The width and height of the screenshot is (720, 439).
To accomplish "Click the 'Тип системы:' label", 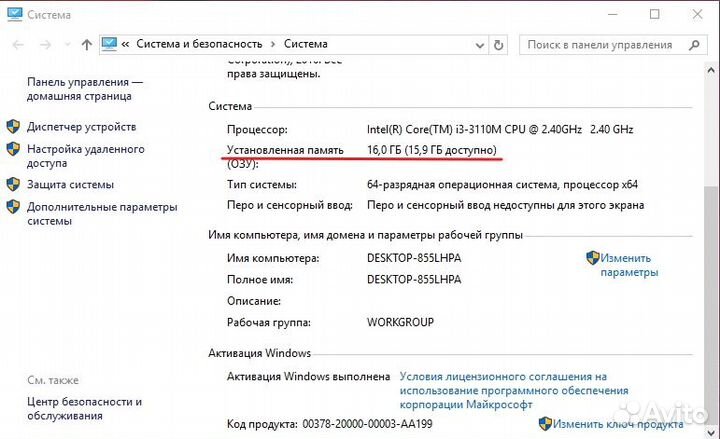I will [x=262, y=185].
